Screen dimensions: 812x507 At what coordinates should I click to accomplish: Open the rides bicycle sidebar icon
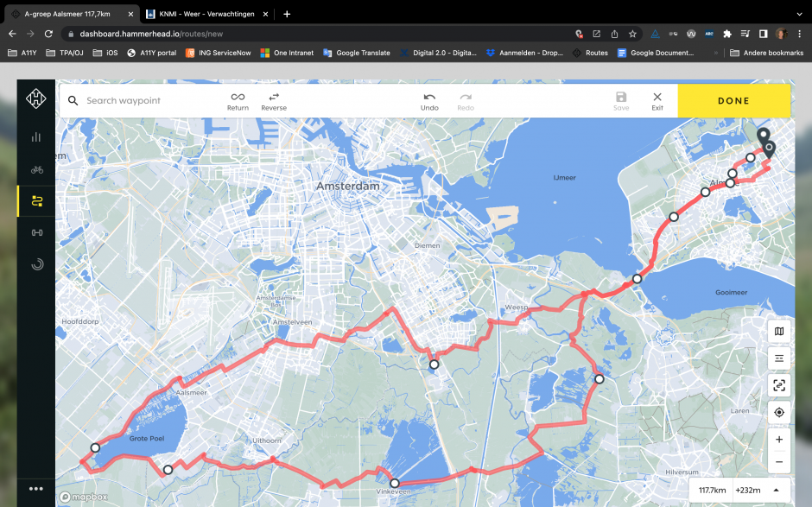[x=36, y=169]
